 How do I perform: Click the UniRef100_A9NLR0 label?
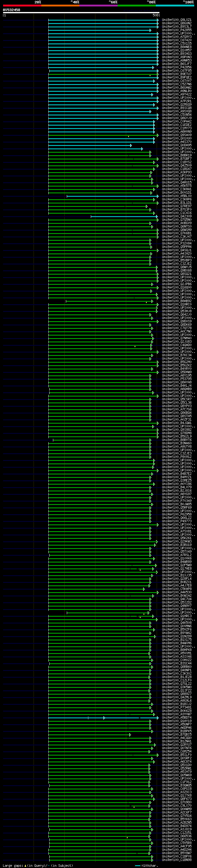coord(176,91)
